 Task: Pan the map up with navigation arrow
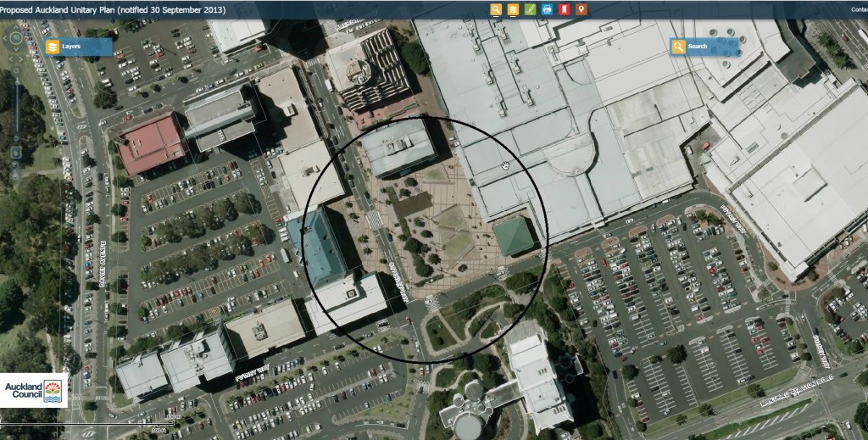tap(16, 29)
